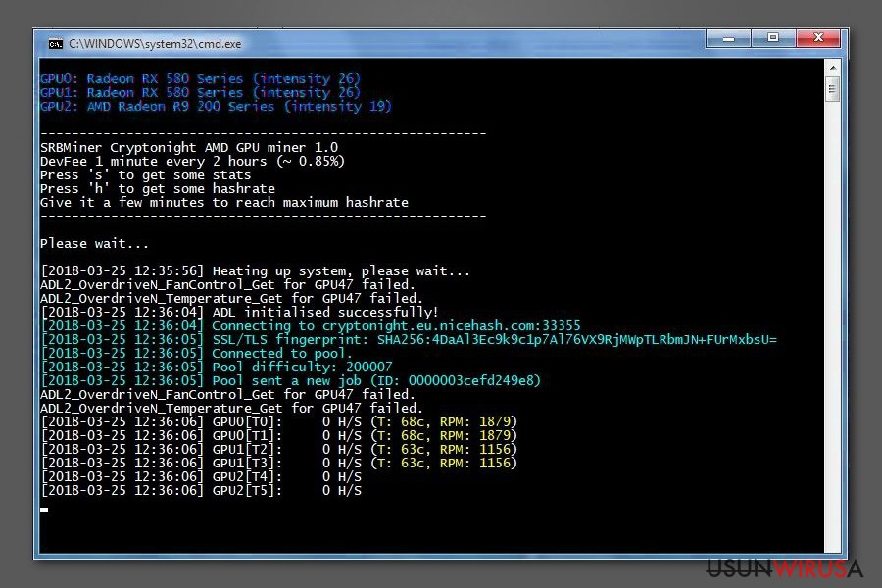
Task: Click the Press 'h' to get some hashrate line
Action: tap(158, 188)
